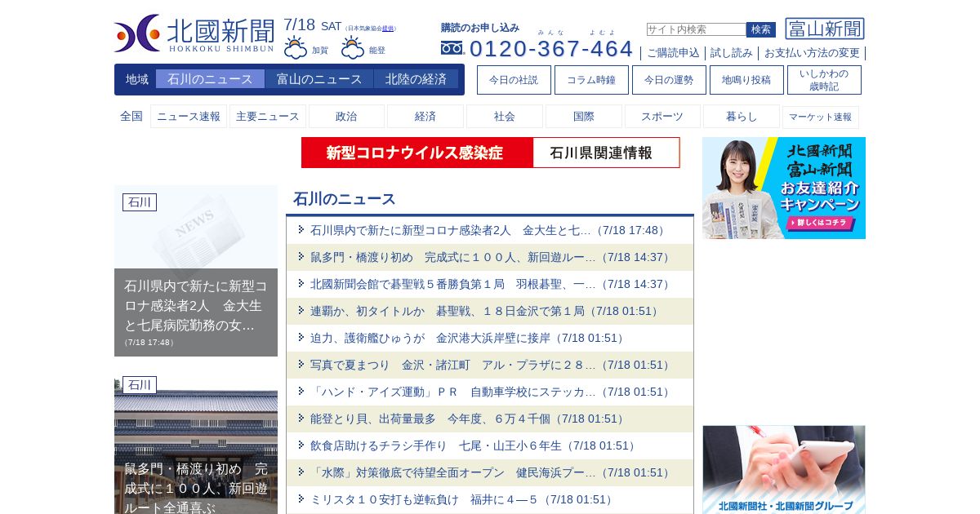The height and width of the screenshot is (514, 980).
Task: Click the arrow bullet beside 鼠多門 headline
Action: (301, 256)
